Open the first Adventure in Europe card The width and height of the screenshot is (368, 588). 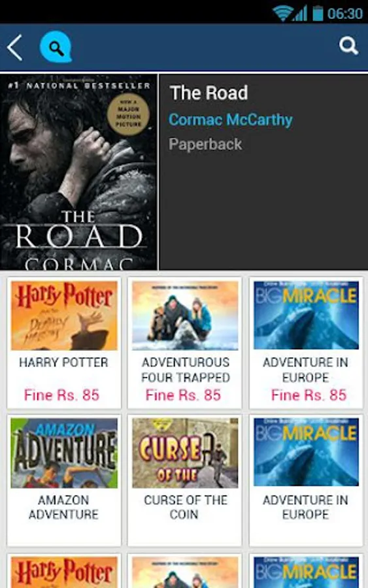point(306,343)
